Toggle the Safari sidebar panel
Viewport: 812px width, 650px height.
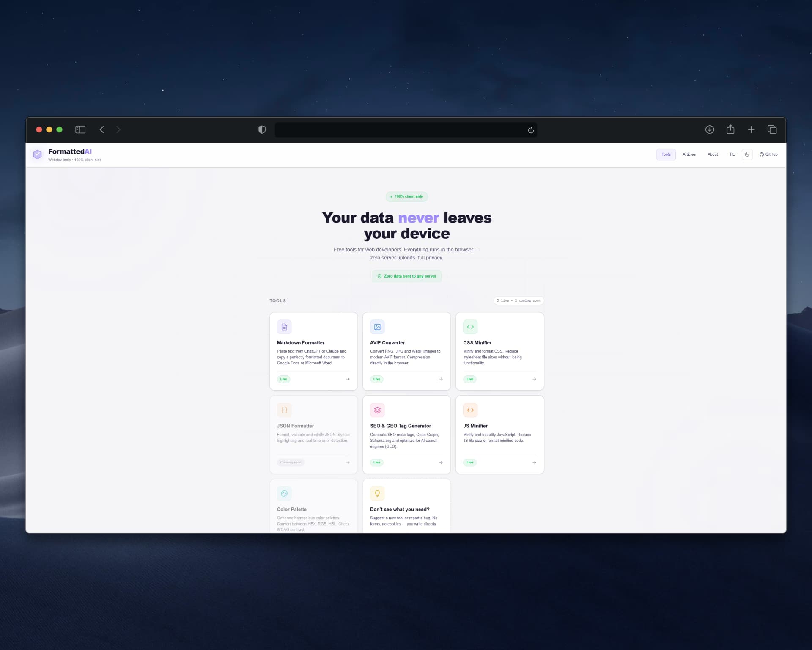click(x=80, y=129)
